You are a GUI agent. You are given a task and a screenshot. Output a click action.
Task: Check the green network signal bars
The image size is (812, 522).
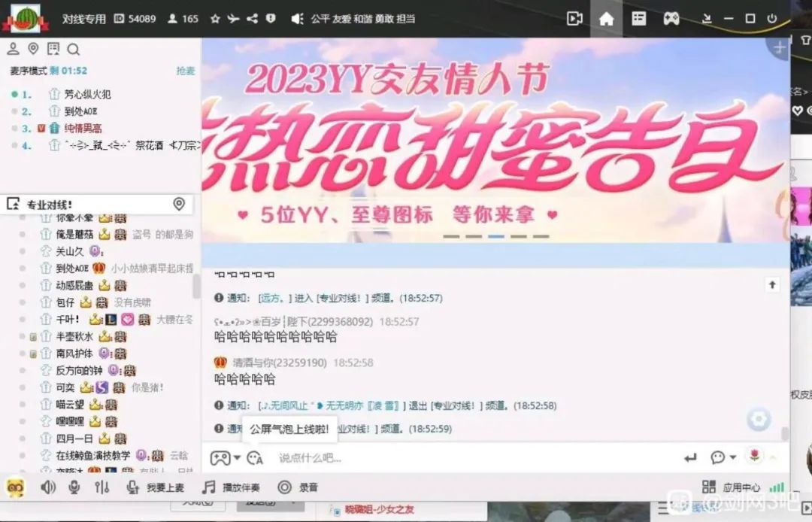[776, 487]
